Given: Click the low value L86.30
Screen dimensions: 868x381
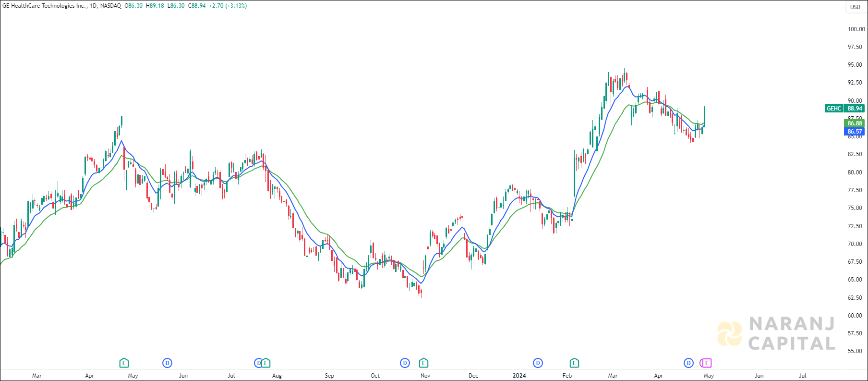Looking at the screenshot, I should click(x=176, y=6).
